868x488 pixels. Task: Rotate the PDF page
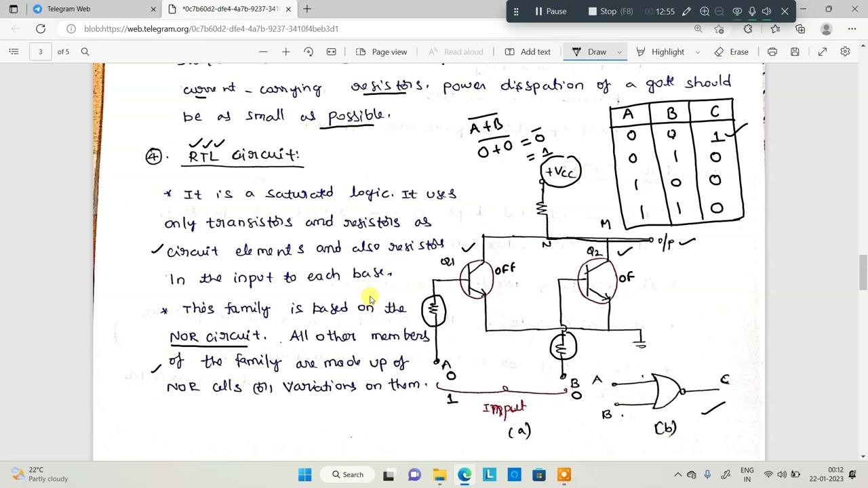pyautogui.click(x=309, y=52)
